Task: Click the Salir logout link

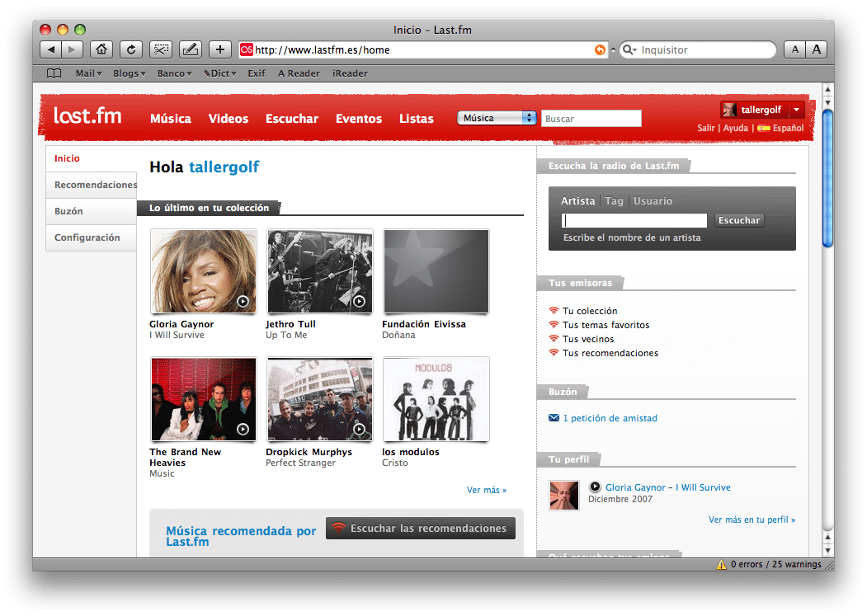Action: tap(706, 129)
